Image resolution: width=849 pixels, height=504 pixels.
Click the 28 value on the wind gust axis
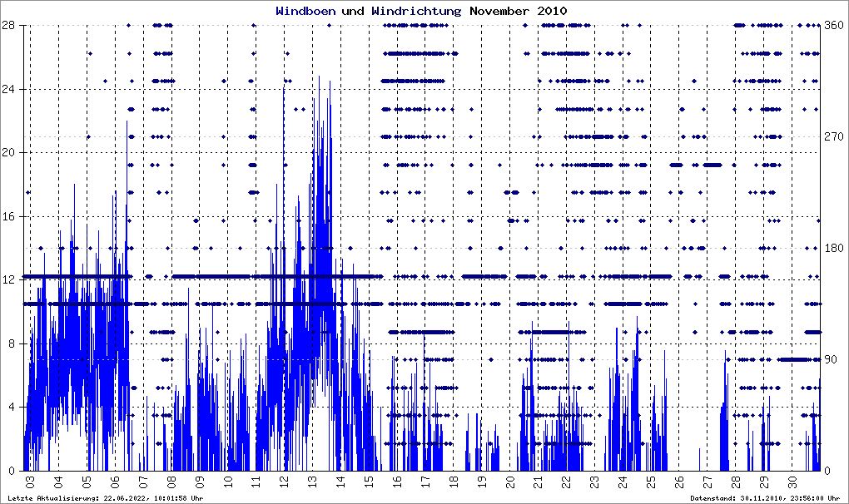point(8,26)
